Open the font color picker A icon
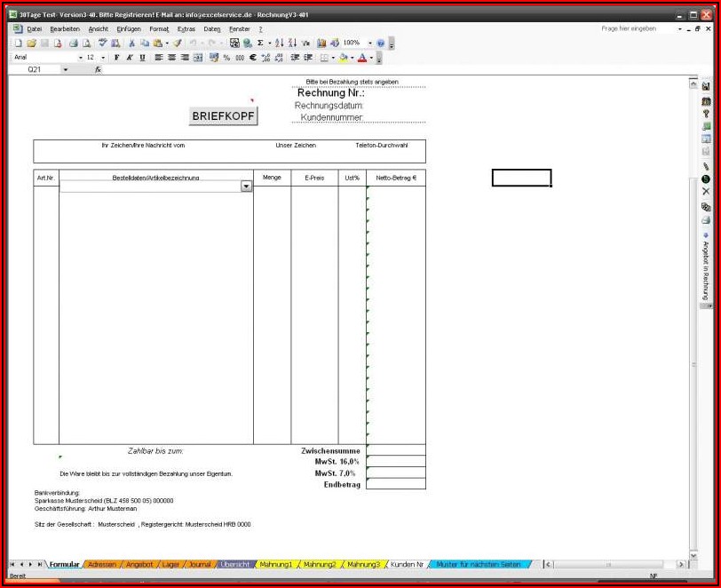 (361, 58)
